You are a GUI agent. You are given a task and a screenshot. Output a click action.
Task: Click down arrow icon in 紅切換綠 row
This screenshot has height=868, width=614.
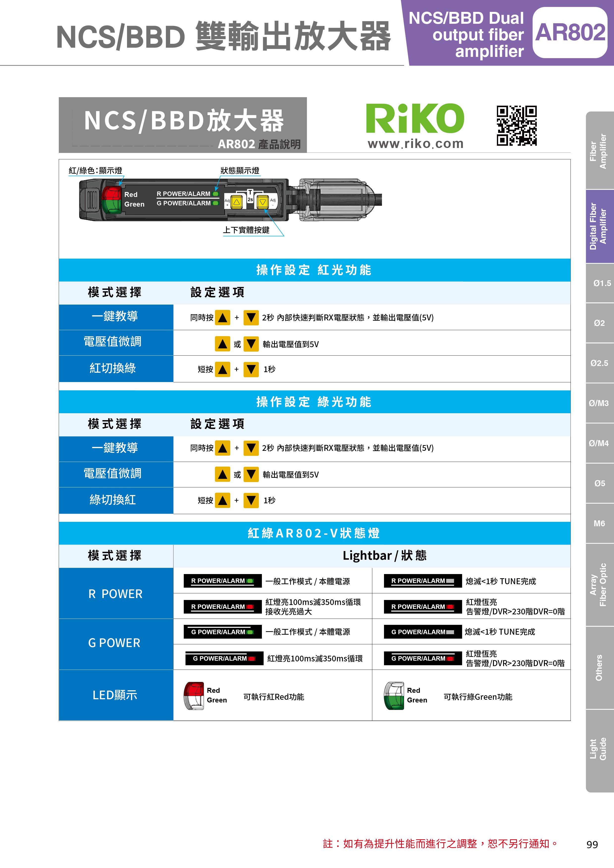pos(251,369)
